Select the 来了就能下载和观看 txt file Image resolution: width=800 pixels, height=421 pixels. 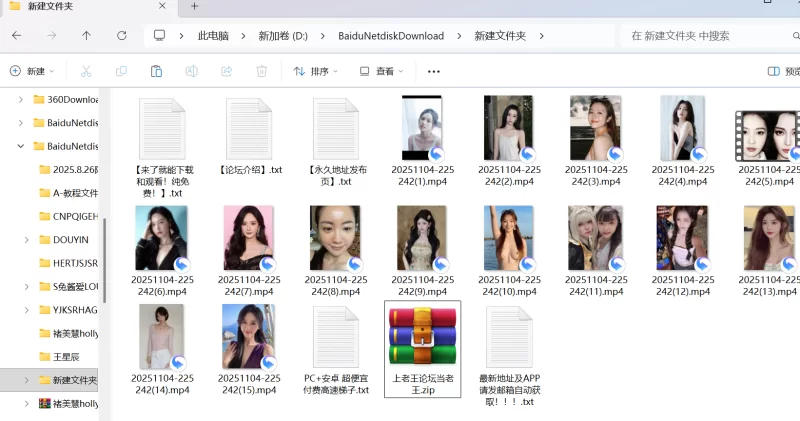pos(162,148)
